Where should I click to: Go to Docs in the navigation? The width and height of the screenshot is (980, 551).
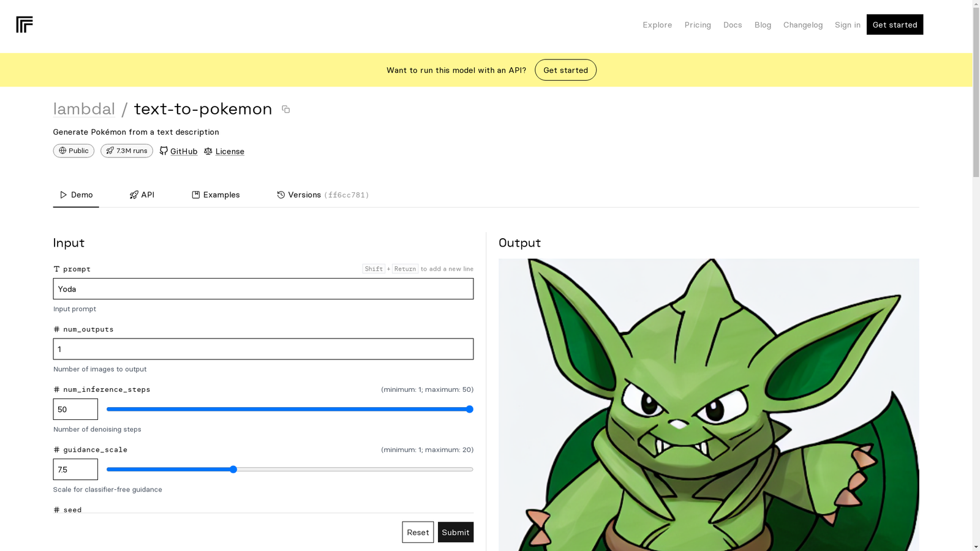click(733, 24)
